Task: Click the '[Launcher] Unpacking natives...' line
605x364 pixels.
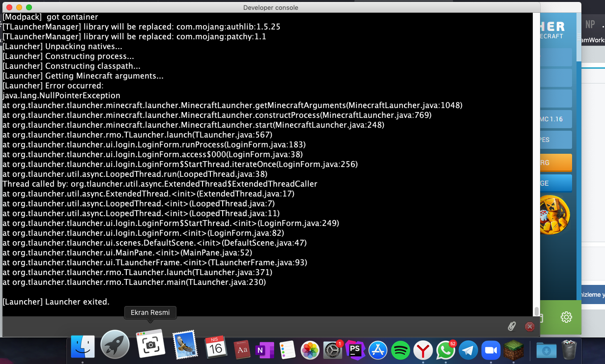Action: (x=62, y=46)
